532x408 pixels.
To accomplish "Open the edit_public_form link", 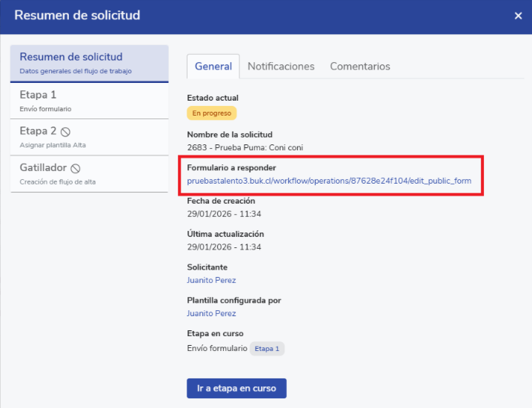I will 329,181.
